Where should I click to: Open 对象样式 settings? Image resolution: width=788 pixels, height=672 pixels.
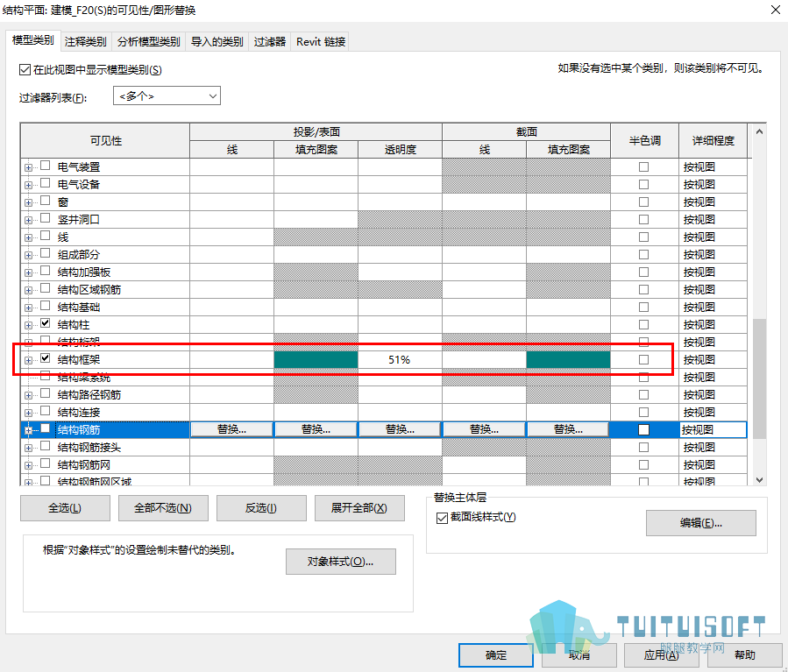pos(341,562)
